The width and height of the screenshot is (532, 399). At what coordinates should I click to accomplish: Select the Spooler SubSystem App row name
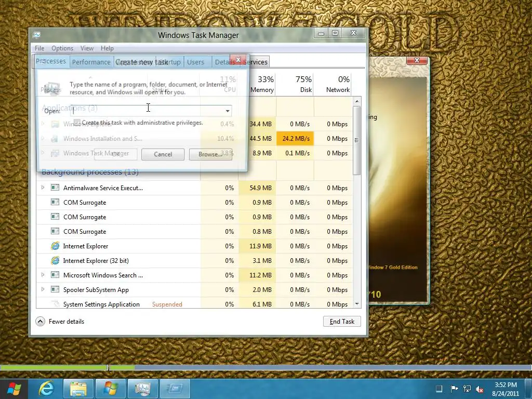click(x=96, y=290)
